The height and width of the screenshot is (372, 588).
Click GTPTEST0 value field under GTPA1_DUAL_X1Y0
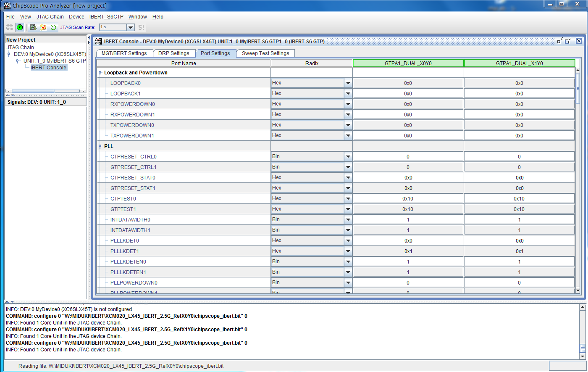click(x=520, y=198)
